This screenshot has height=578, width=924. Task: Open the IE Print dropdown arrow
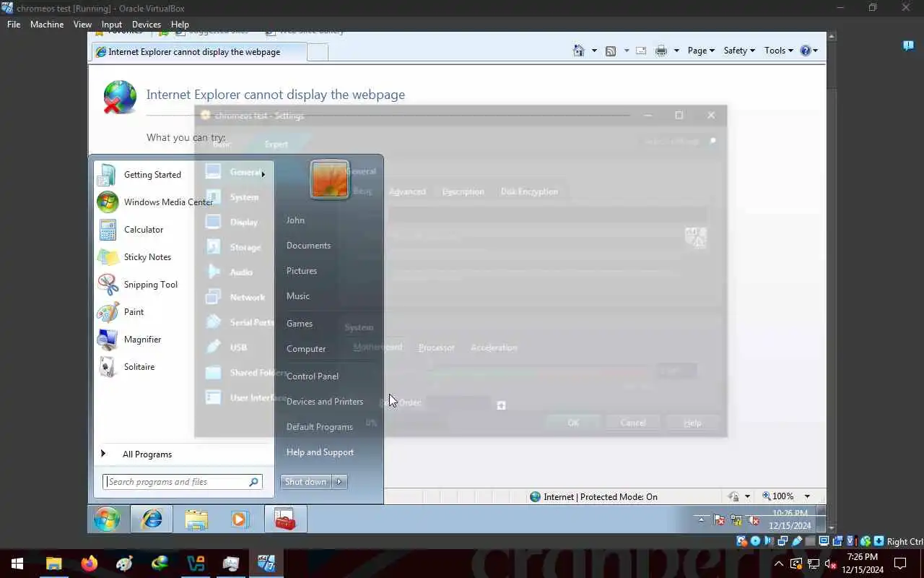pyautogui.click(x=676, y=51)
